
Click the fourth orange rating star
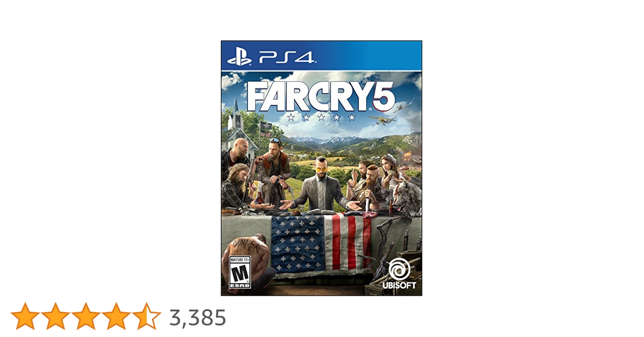coord(116,316)
